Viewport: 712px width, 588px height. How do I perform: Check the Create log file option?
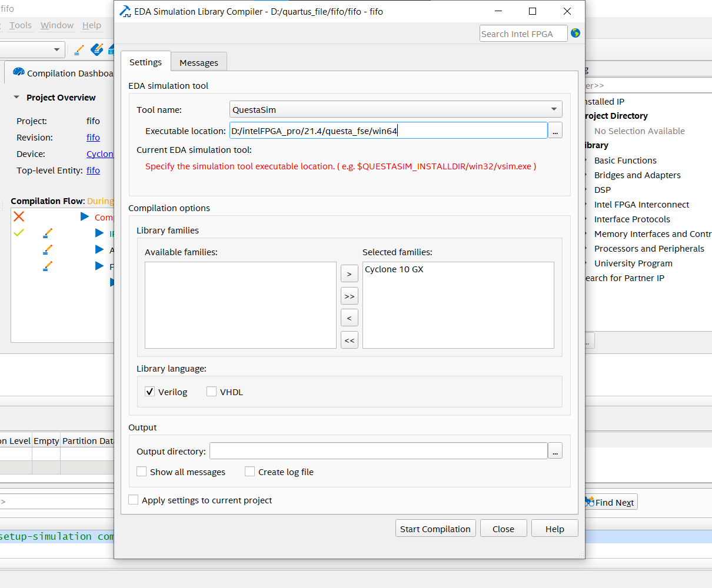pos(249,472)
